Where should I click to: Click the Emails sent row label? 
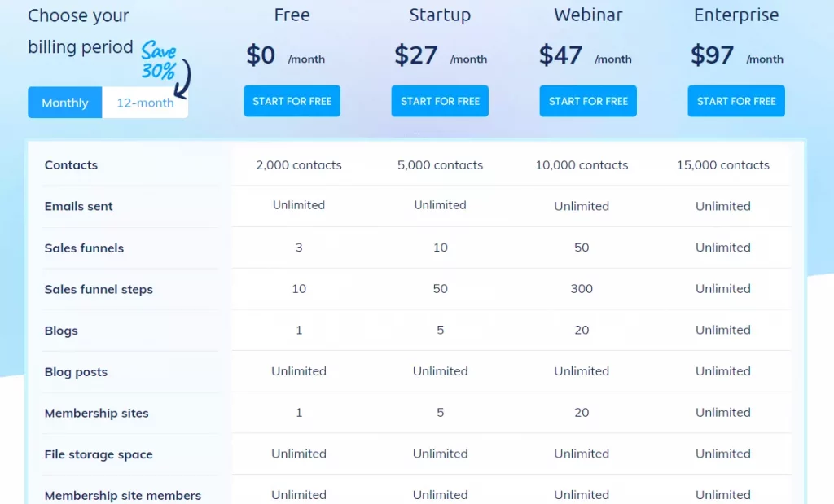(x=79, y=206)
